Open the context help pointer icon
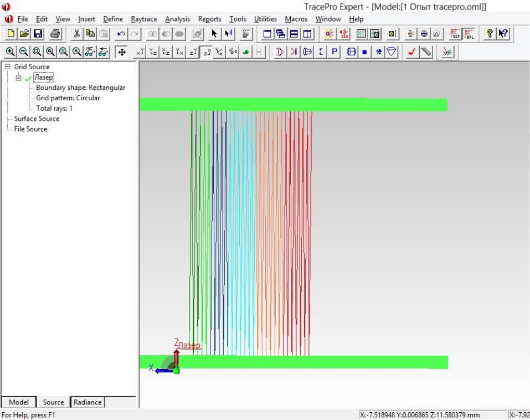 pyautogui.click(x=503, y=34)
